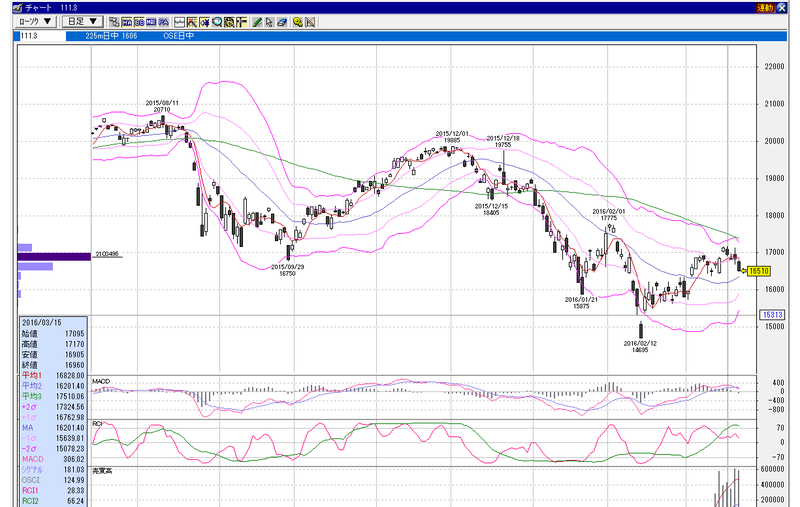Toggle the PA indicator icon

163,22
